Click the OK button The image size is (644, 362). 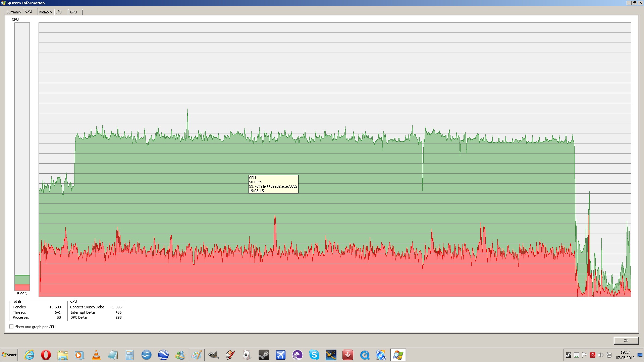626,341
